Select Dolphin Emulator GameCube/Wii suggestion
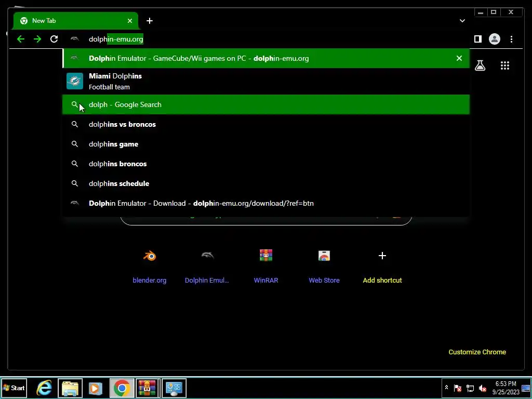Screen dimensions: 532x399 [x=266, y=58]
